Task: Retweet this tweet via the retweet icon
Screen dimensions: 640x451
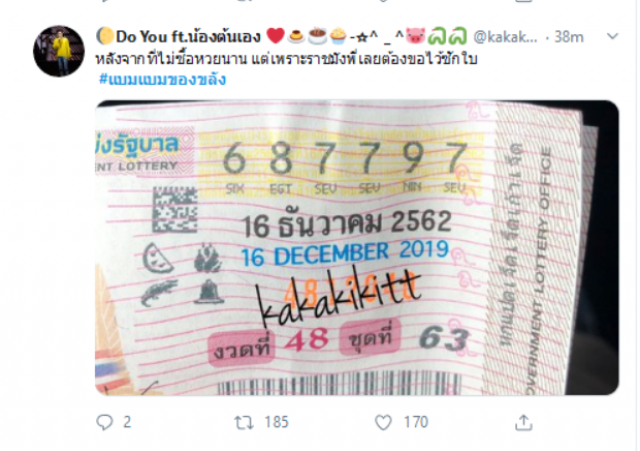Action: (x=244, y=422)
